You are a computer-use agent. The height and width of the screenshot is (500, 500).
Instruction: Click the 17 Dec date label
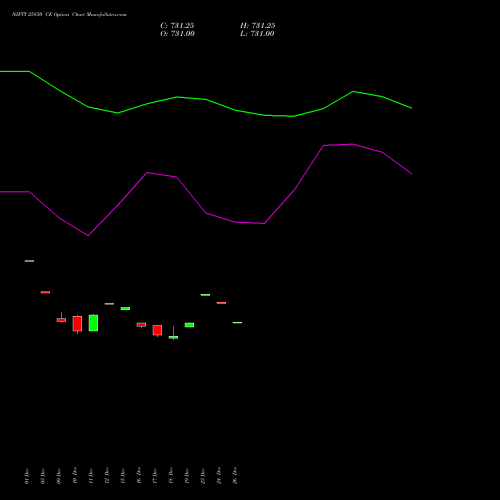(155, 476)
